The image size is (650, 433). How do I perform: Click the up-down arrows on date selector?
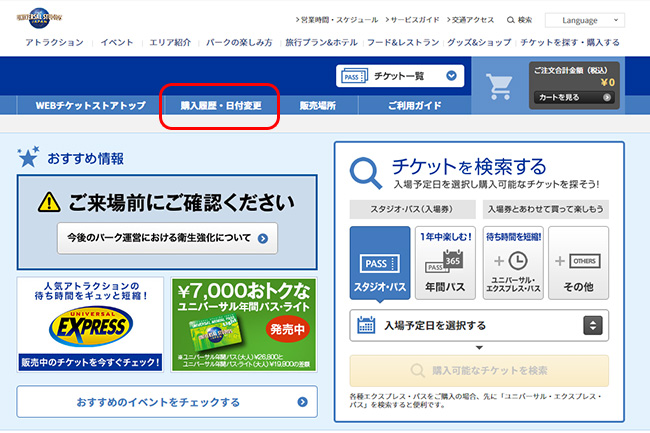(593, 325)
